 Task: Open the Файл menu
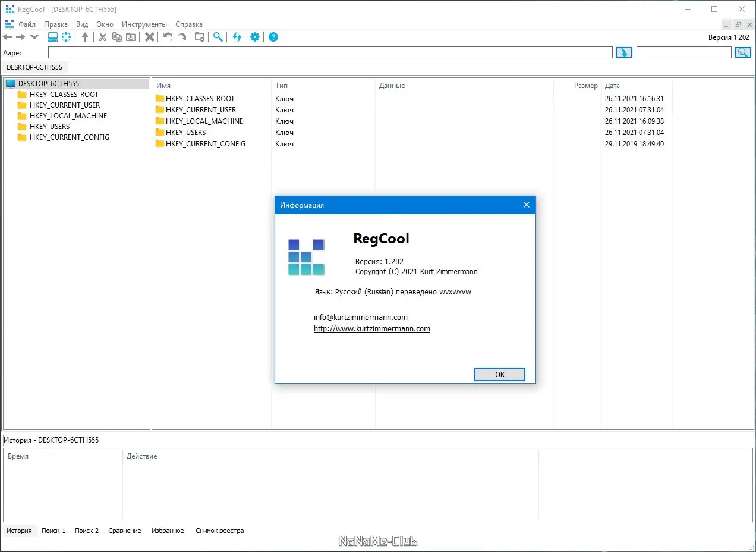(27, 24)
